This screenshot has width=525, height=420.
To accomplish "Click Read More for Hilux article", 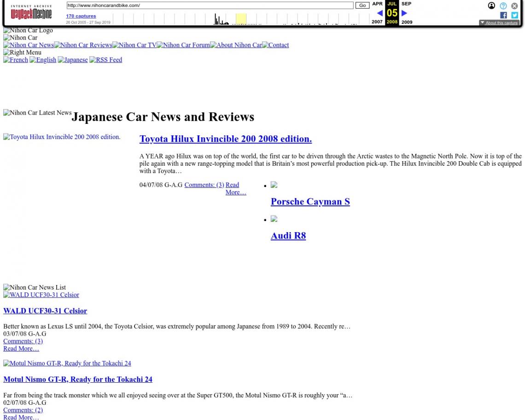I will [236, 188].
